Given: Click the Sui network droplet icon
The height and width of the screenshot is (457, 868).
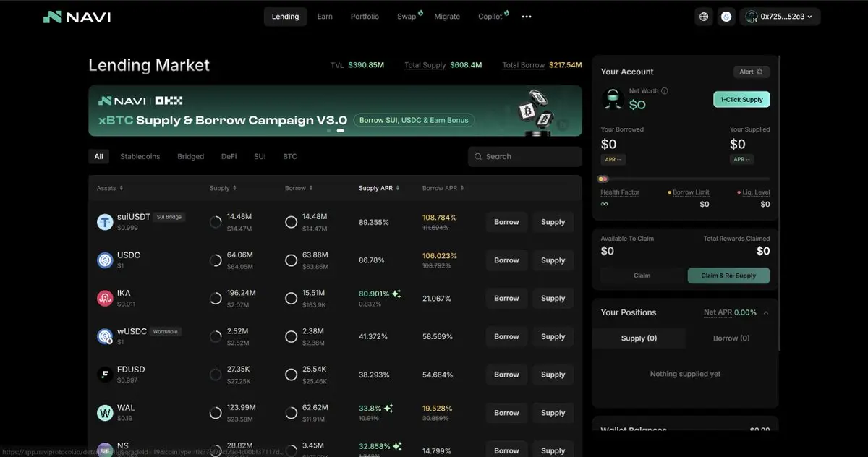Looking at the screenshot, I should click(x=726, y=17).
